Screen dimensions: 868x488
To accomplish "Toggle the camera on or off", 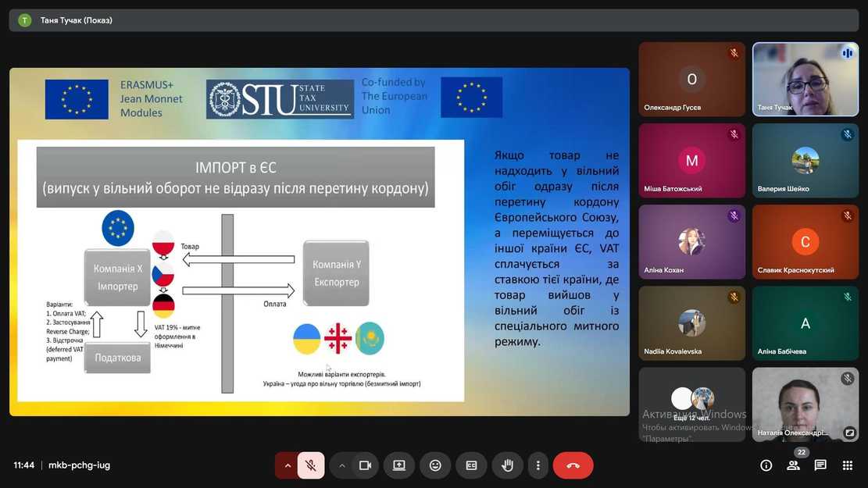I will tap(365, 465).
